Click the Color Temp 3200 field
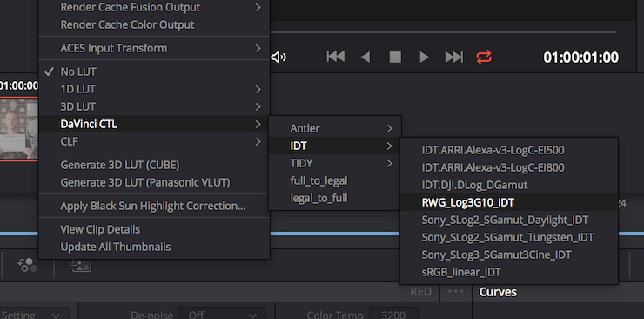The height and width of the screenshot is (319, 644). click(393, 315)
